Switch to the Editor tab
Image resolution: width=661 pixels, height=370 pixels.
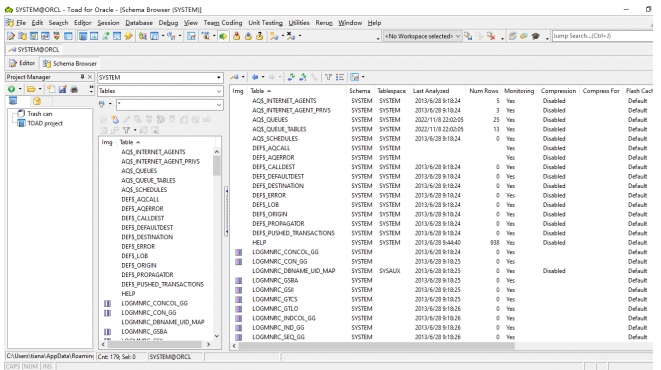coord(22,63)
